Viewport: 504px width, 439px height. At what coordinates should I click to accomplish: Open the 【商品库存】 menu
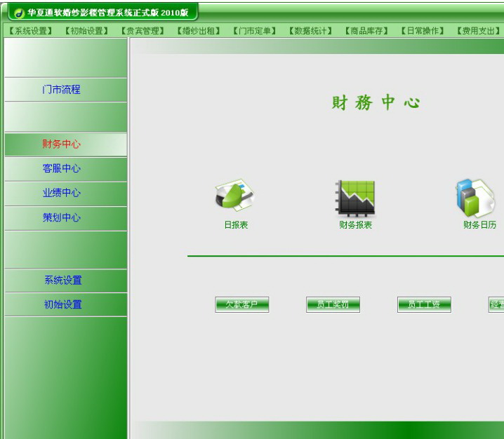[367, 31]
